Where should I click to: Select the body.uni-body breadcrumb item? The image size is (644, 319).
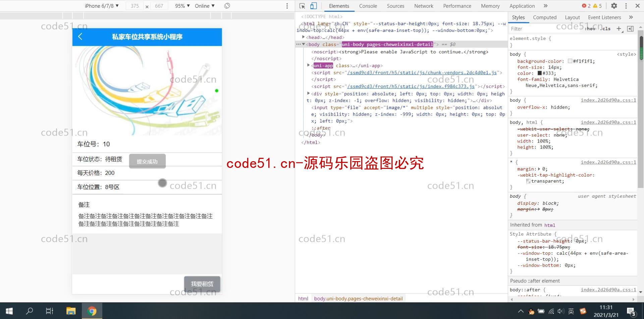[x=358, y=299]
